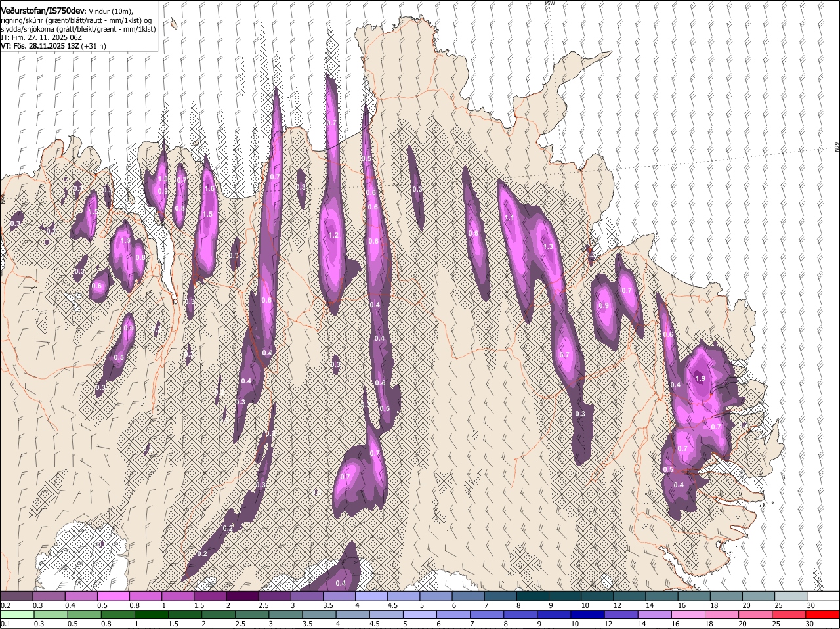Click the 1.9 precipitation value on the map

[x=700, y=378]
